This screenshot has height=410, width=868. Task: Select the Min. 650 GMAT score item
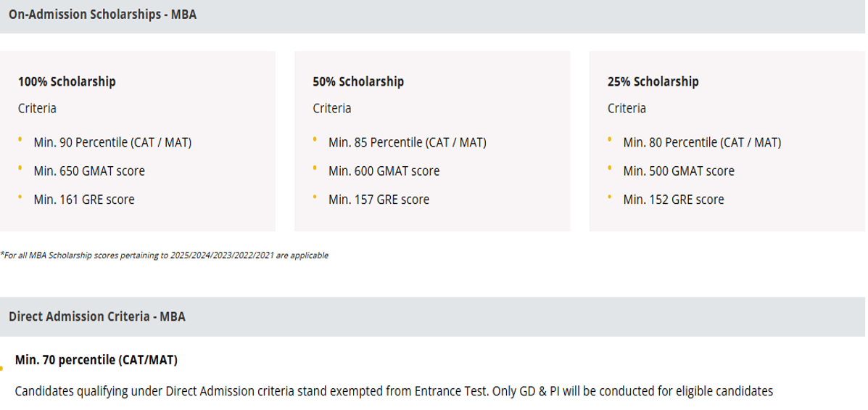pyautogui.click(x=88, y=171)
